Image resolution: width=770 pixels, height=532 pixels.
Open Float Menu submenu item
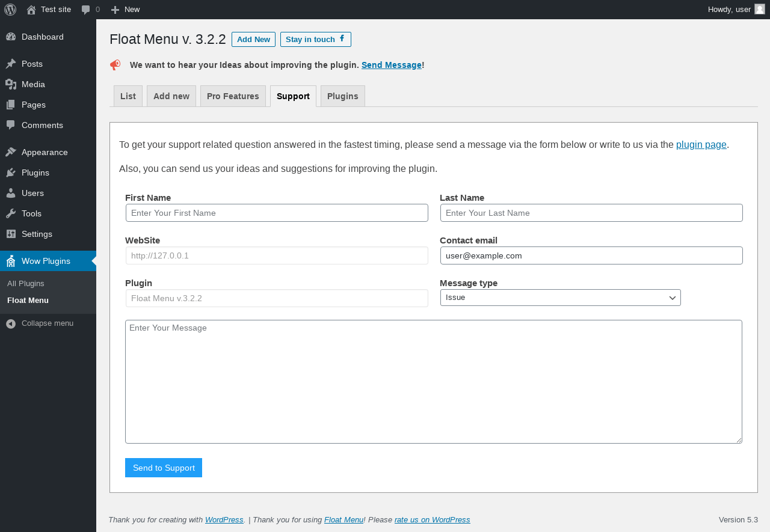pos(28,300)
